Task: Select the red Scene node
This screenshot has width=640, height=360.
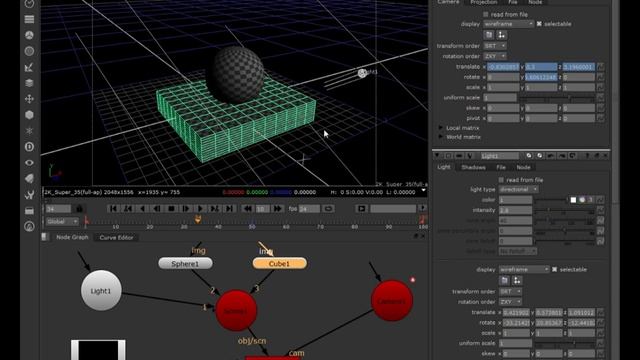Action: [x=236, y=311]
